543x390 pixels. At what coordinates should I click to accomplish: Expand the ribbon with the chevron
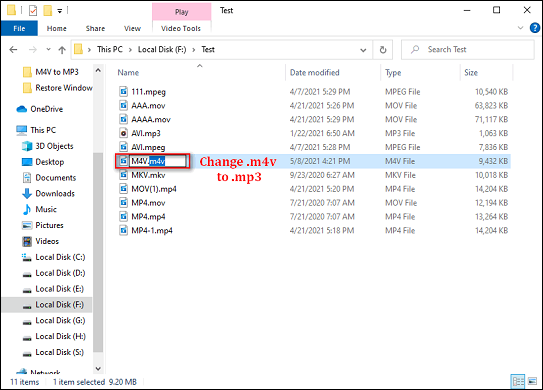pos(520,28)
